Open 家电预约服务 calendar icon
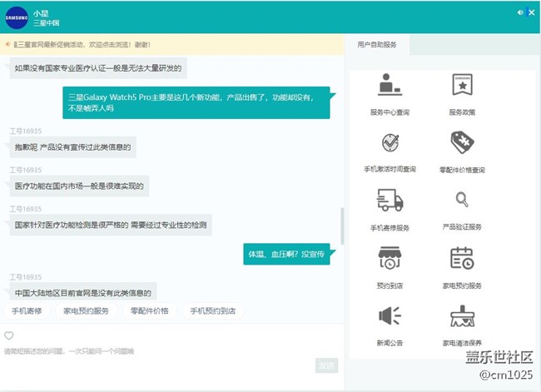This screenshot has width=541, height=392. click(462, 258)
